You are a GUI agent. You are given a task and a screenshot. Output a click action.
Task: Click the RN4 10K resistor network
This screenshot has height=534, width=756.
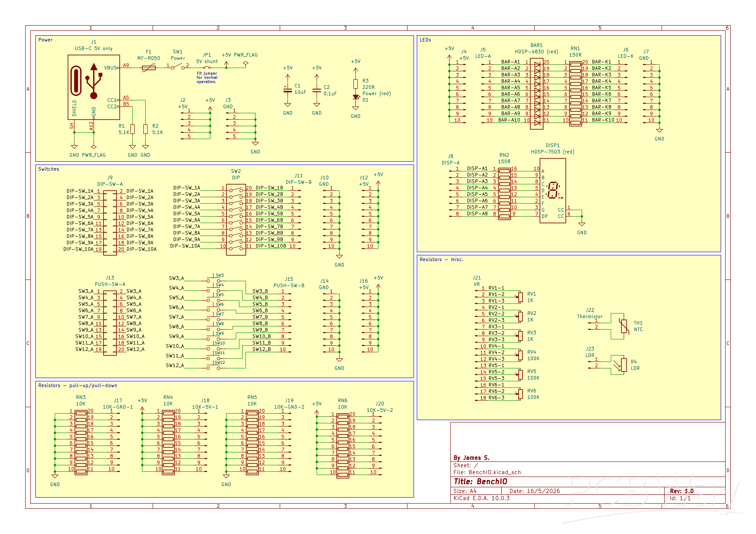pyautogui.click(x=168, y=442)
